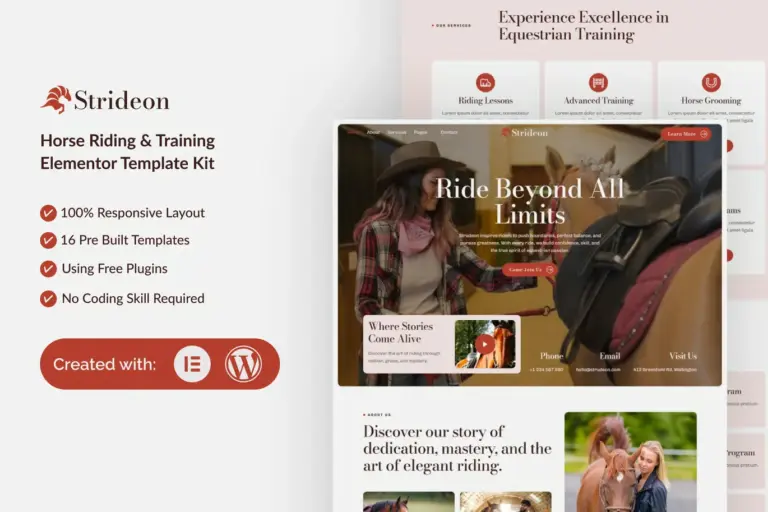
Task: Expand the Pages navigation menu
Action: (421, 132)
